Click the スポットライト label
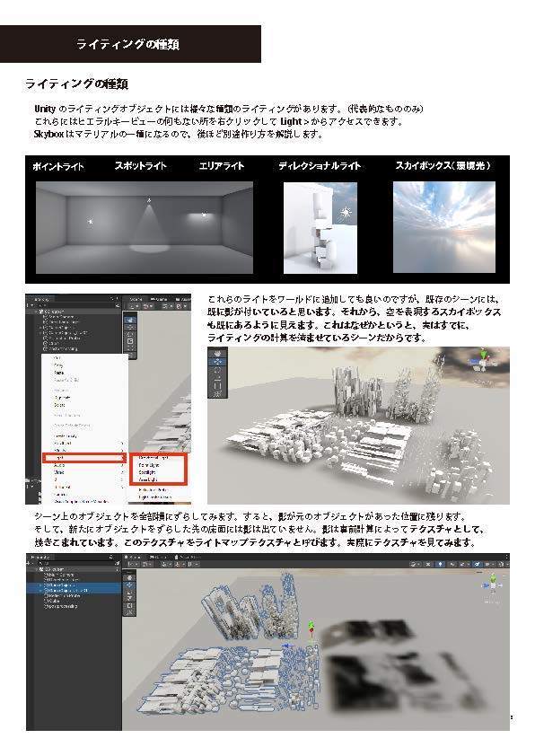The image size is (535, 756). click(x=140, y=166)
